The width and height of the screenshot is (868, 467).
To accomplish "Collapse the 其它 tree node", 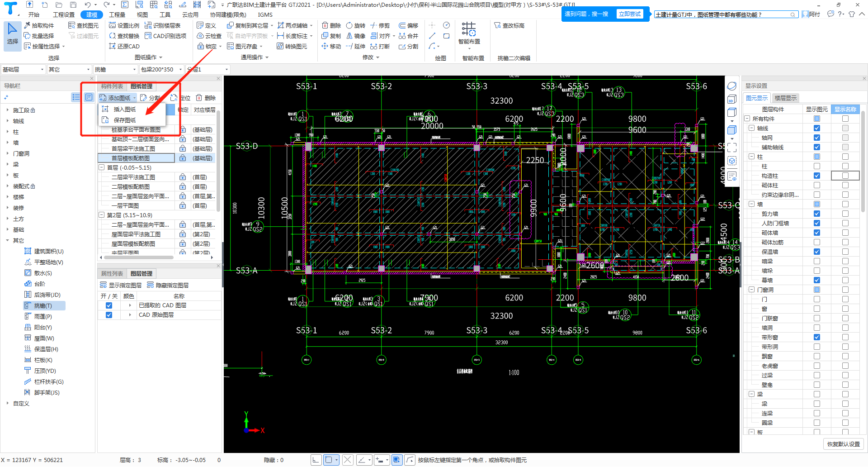I will [x=7, y=240].
